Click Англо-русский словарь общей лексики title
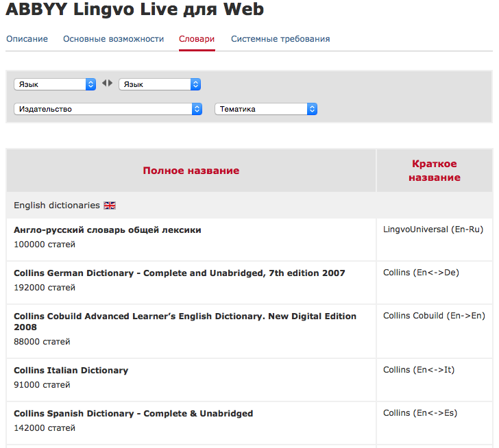The height and width of the screenshot is (448, 499). tap(108, 230)
